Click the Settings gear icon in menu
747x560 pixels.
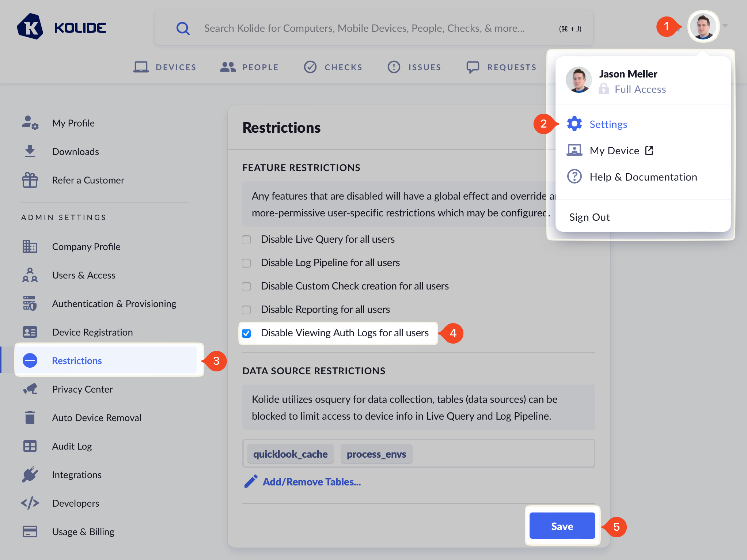pos(575,124)
